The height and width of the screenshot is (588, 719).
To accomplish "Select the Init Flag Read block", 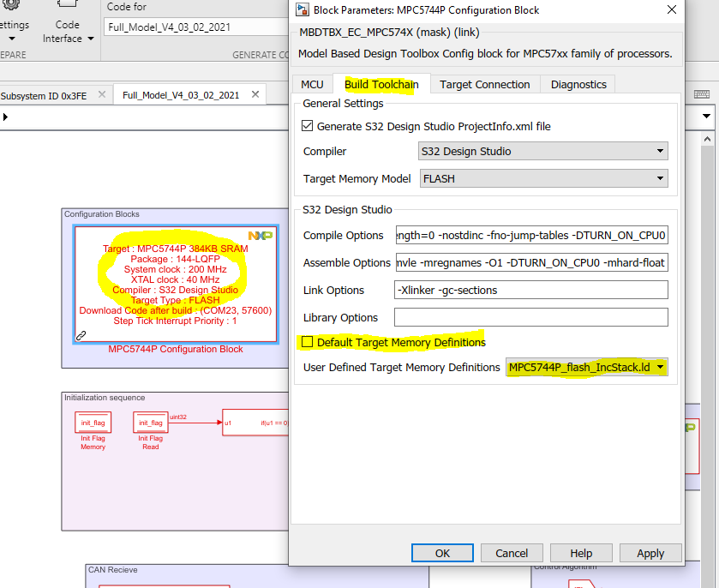I will coord(151,423).
